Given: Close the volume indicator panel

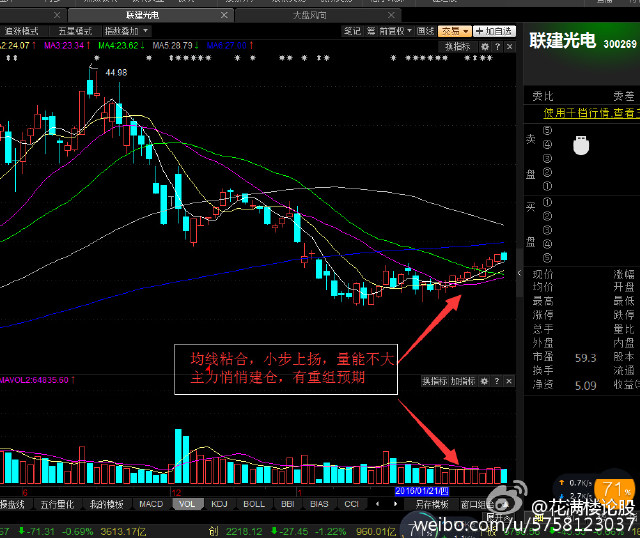Looking at the screenshot, I should [508, 382].
